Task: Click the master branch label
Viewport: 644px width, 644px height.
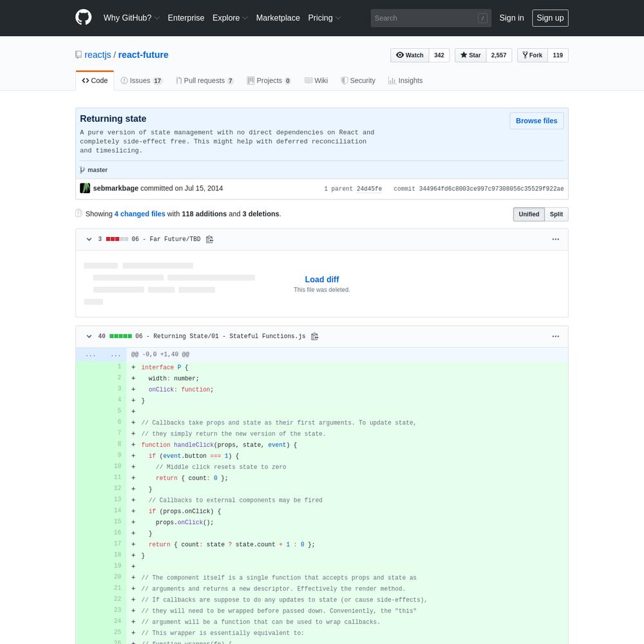Action: tap(97, 170)
